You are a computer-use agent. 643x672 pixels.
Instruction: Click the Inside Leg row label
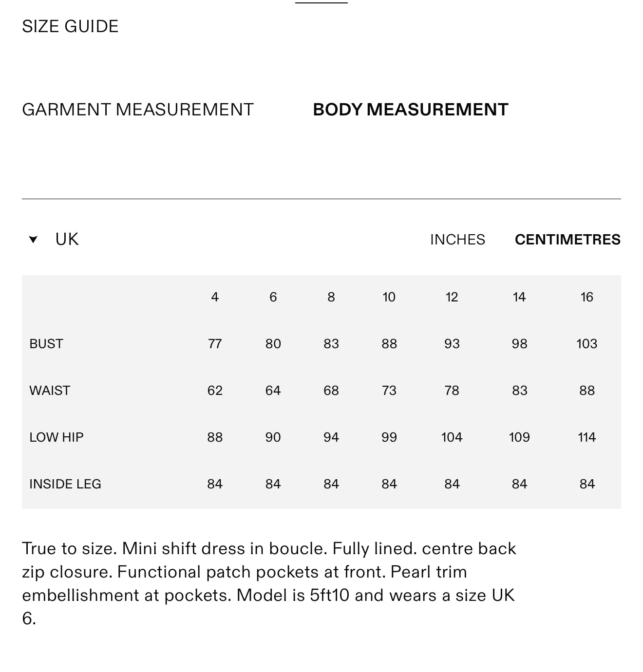65,484
